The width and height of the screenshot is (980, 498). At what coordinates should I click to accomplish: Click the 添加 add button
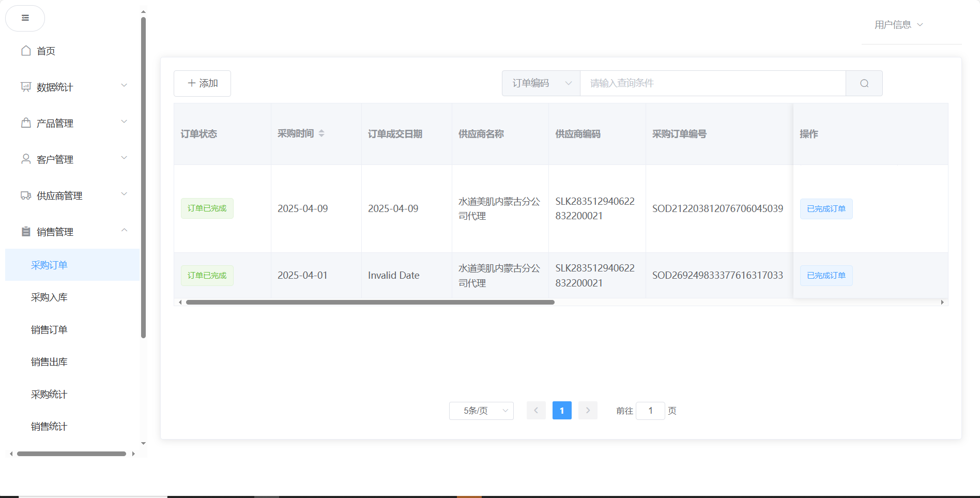click(x=202, y=83)
